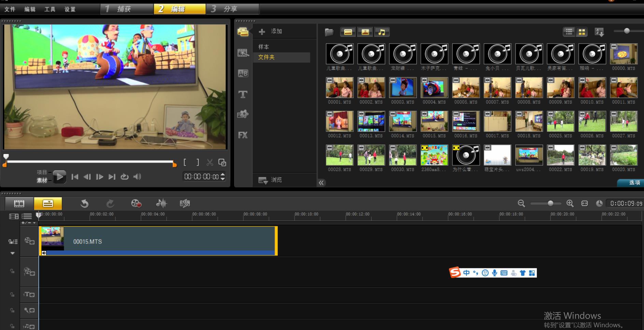Zoom in the timeline with magnifier plus
Viewport: 644px width, 330px height.
[570, 204]
